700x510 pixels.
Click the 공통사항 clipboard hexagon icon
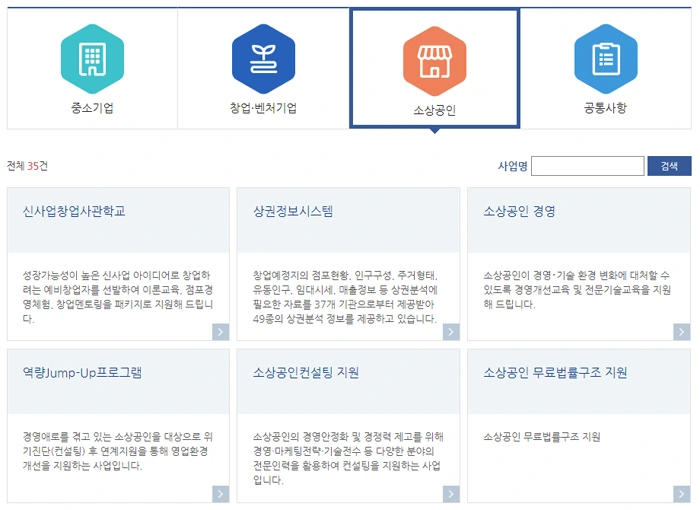coord(606,59)
